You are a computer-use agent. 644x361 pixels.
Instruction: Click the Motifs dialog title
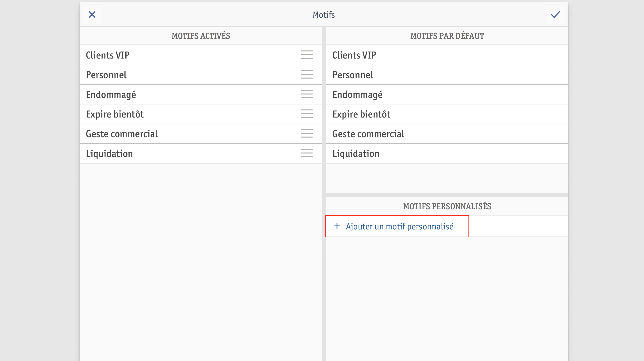(x=324, y=15)
